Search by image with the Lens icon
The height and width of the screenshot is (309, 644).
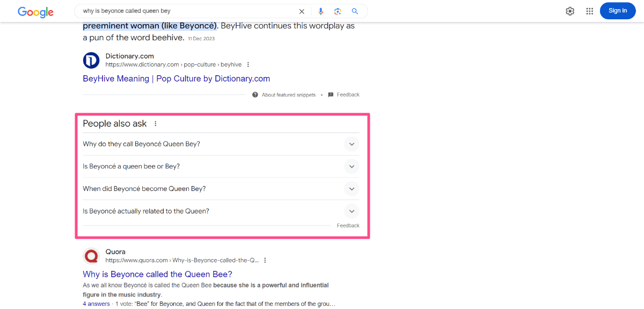coord(338,11)
